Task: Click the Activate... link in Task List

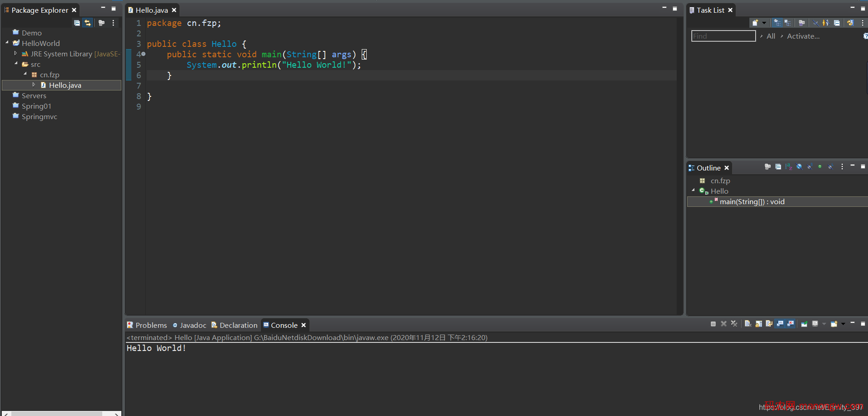Action: click(803, 36)
